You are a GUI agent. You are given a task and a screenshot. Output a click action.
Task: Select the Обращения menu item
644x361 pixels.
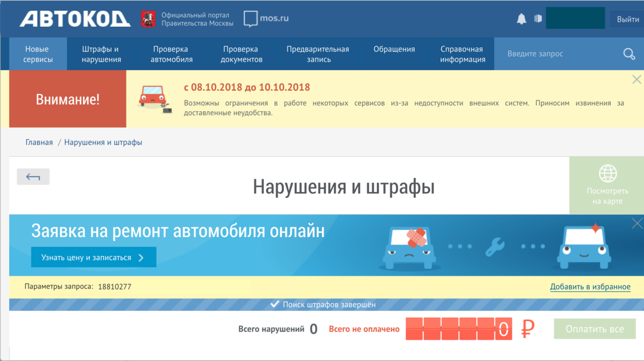point(393,49)
